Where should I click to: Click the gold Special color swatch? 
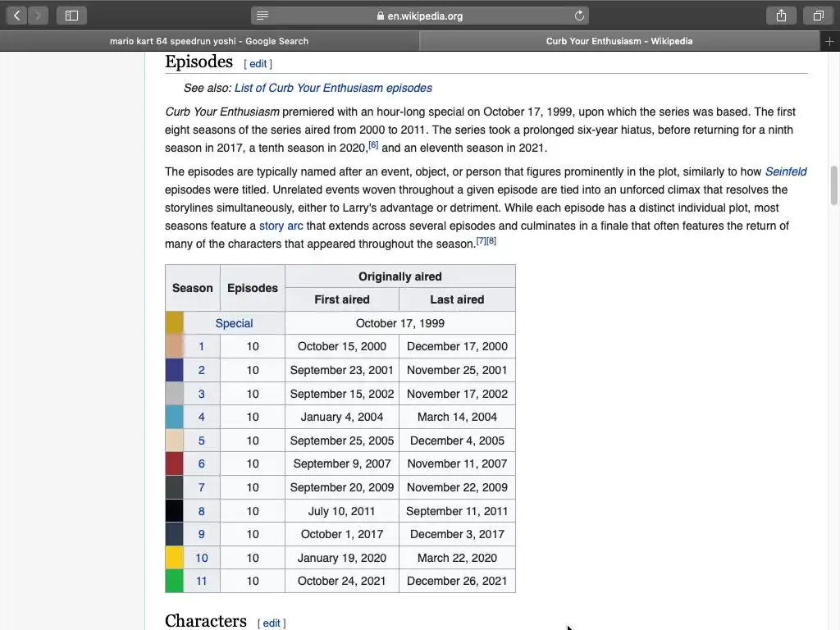[174, 323]
